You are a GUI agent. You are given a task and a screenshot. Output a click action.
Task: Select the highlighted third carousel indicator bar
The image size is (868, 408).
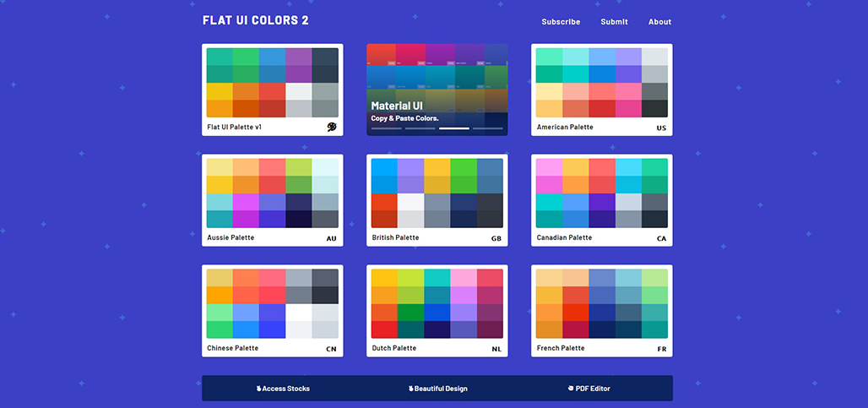click(454, 128)
